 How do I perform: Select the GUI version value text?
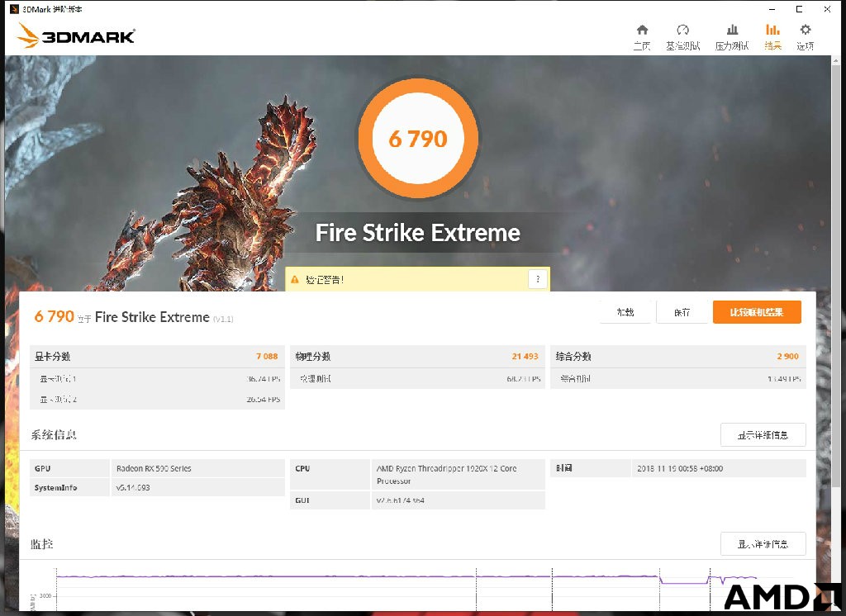[401, 500]
